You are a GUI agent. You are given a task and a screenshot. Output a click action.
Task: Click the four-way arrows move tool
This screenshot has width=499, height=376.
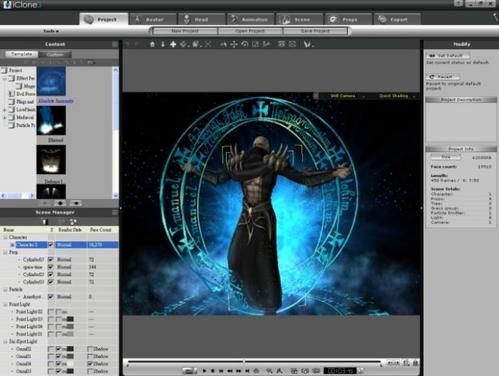pos(234,44)
